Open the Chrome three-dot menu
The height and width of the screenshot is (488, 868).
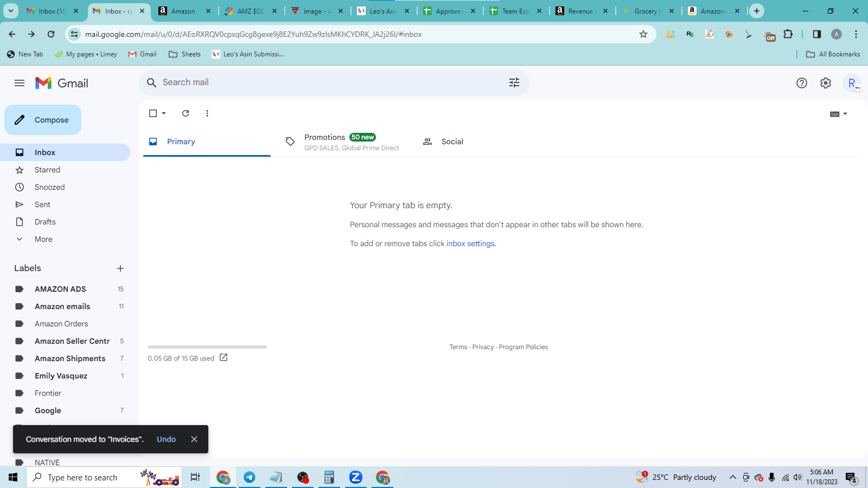point(856,34)
